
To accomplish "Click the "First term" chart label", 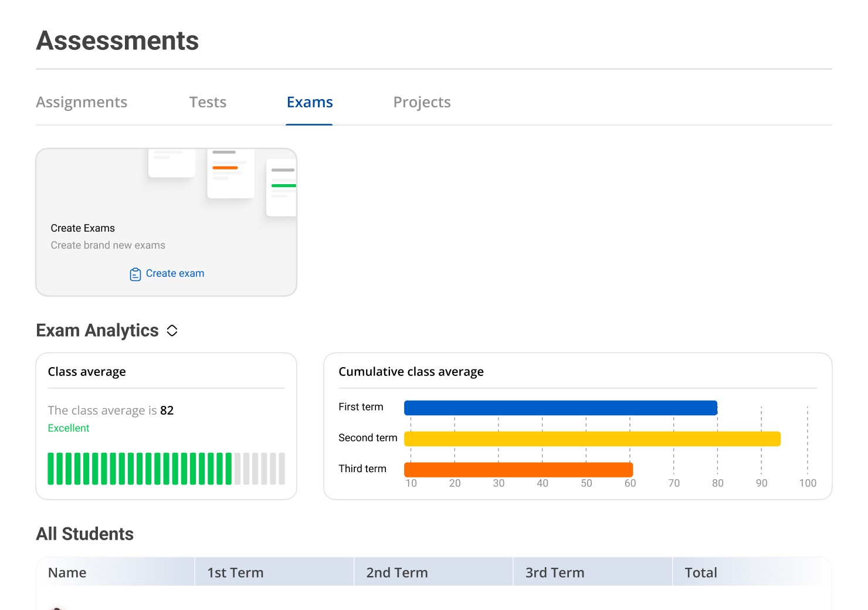I will [361, 407].
